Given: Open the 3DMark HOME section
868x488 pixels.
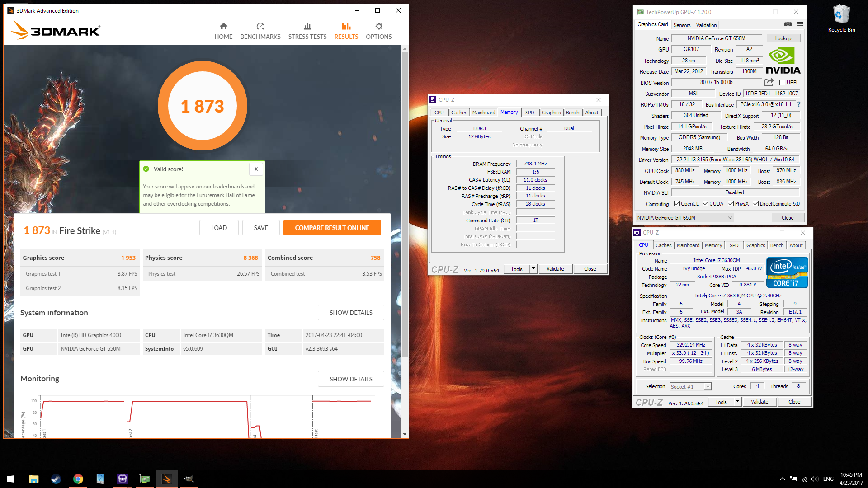Looking at the screenshot, I should click(223, 31).
